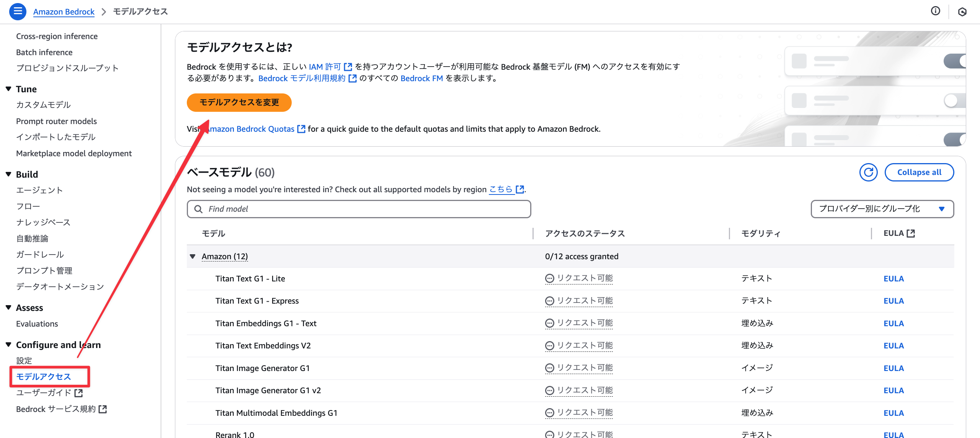This screenshot has width=980, height=438.
Task: Open カスタムモデル in sidebar
Action: coord(43,105)
